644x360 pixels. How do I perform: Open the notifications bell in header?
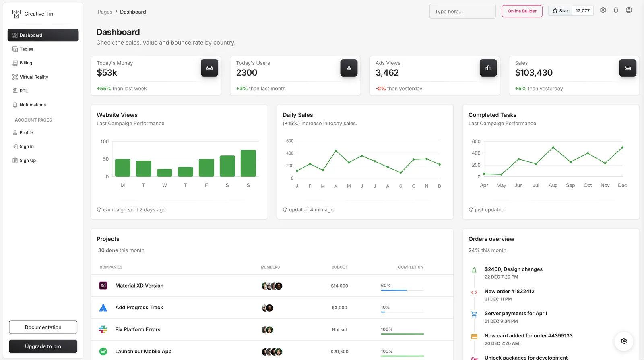616,10
